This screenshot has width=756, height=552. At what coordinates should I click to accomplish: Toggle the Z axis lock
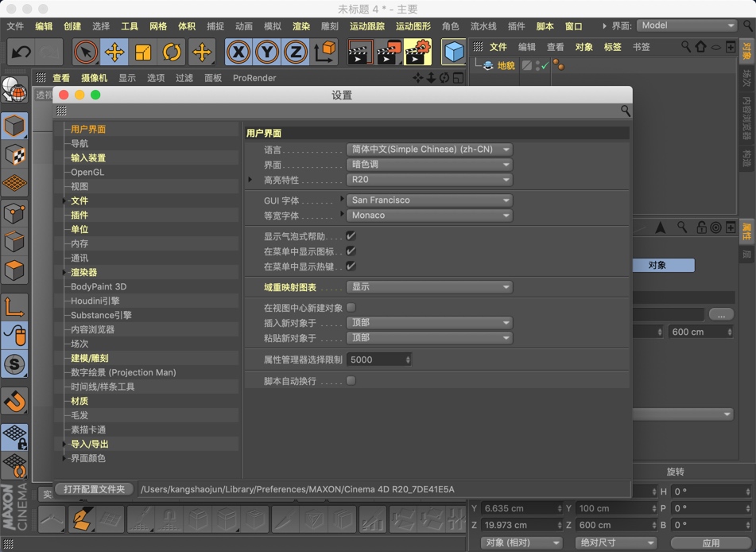[x=296, y=52]
